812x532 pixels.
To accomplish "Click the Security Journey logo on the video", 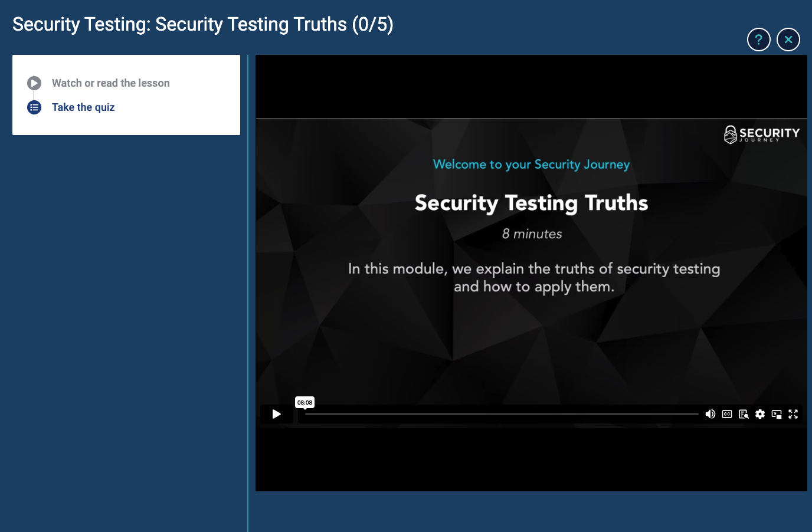I will [x=761, y=134].
